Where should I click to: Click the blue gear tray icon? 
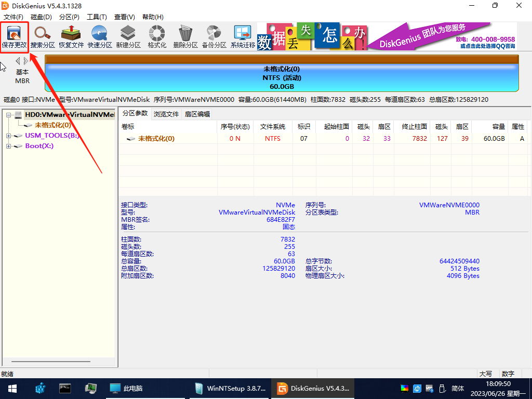pos(417,388)
